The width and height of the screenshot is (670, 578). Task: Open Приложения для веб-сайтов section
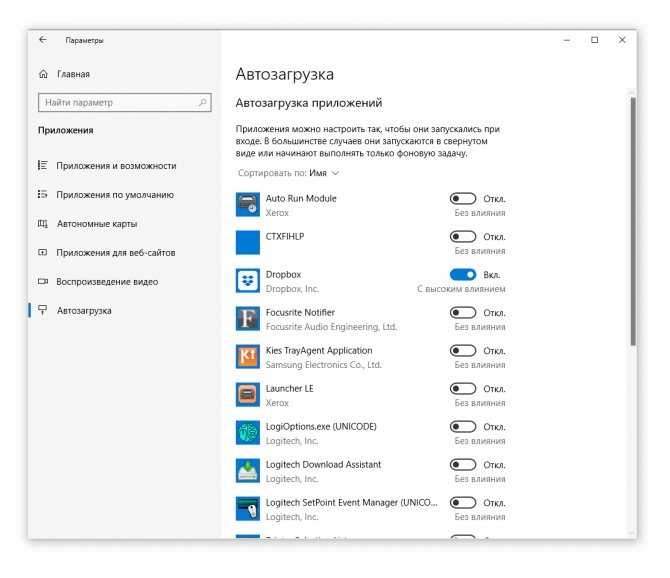tap(116, 253)
